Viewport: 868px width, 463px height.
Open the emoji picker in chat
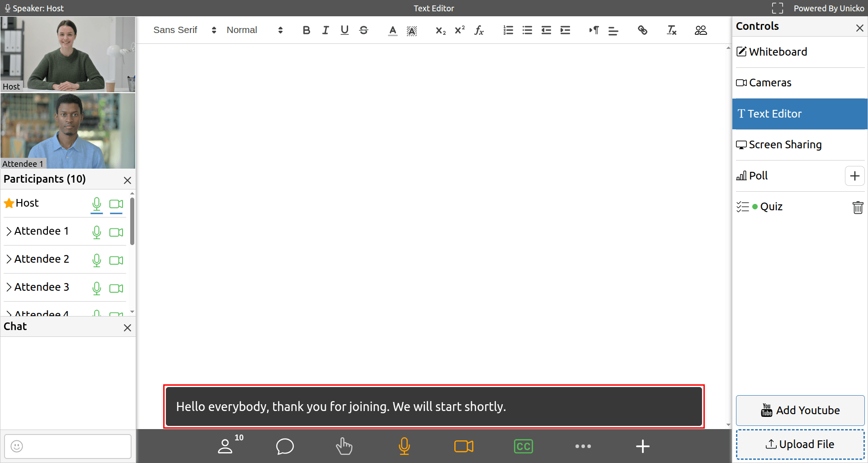click(17, 446)
